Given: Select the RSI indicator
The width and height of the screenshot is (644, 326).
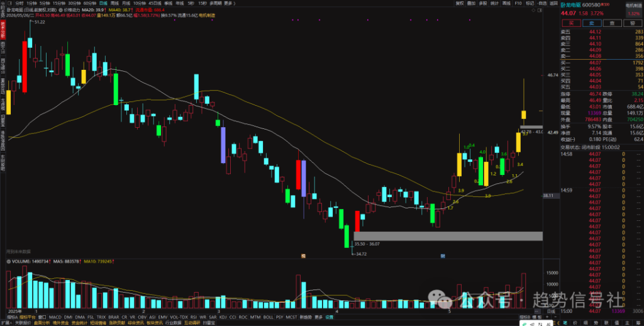Looking at the screenshot, I should [x=194, y=317].
